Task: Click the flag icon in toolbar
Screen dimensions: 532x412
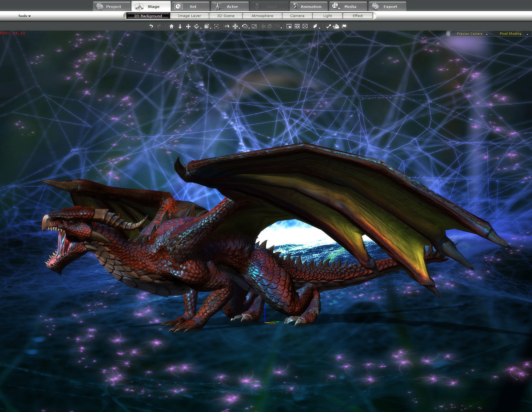Action: [344, 26]
